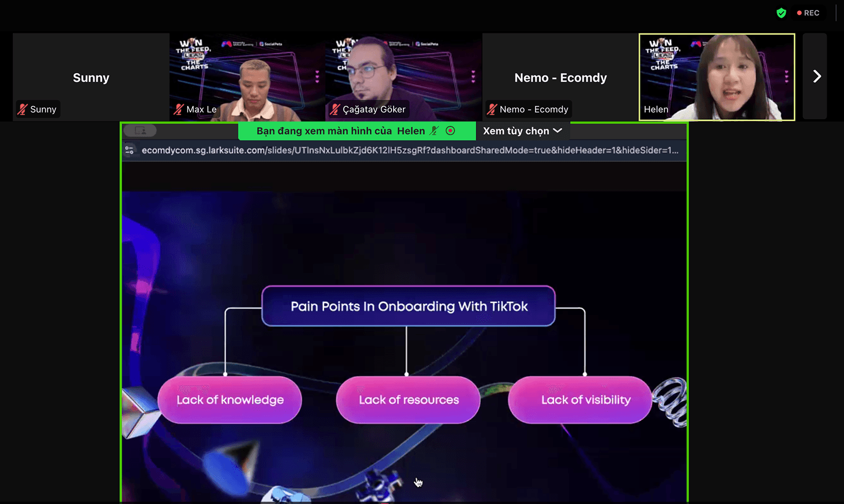
Task: Click the view layout icon on the shared window
Action: click(140, 130)
